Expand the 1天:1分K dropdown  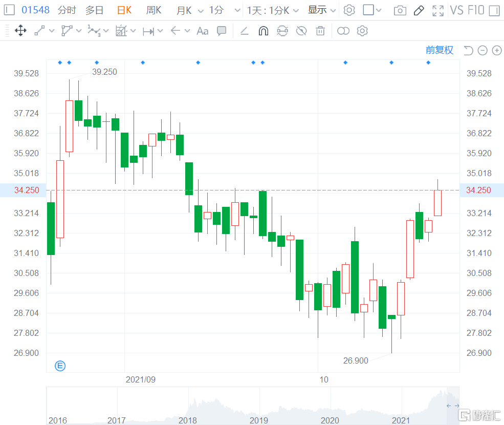pos(273,10)
